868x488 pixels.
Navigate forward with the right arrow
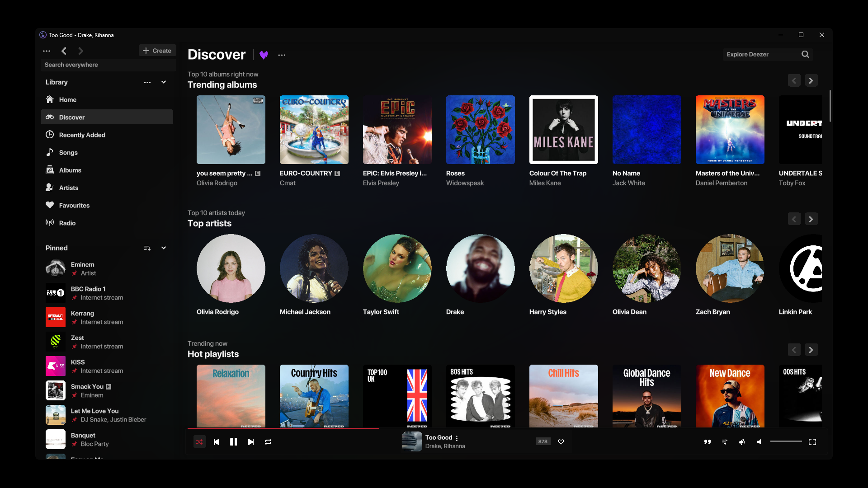click(80, 51)
